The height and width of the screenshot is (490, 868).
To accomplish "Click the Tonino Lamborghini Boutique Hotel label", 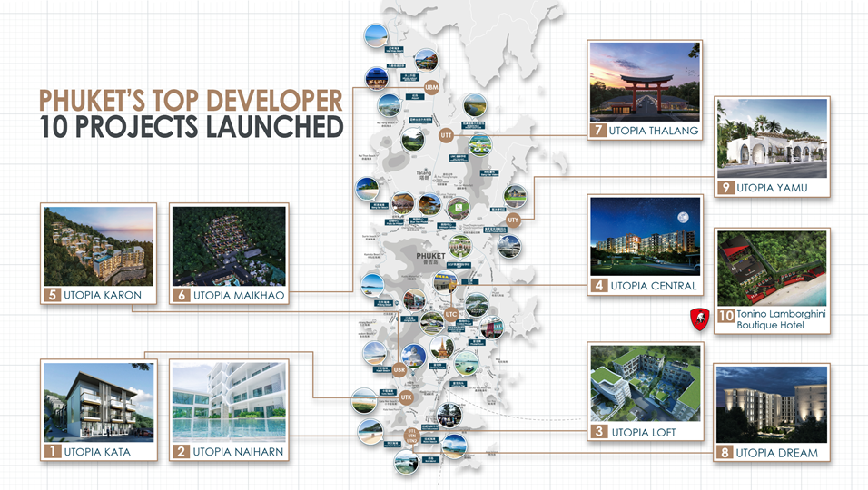I will click(781, 319).
